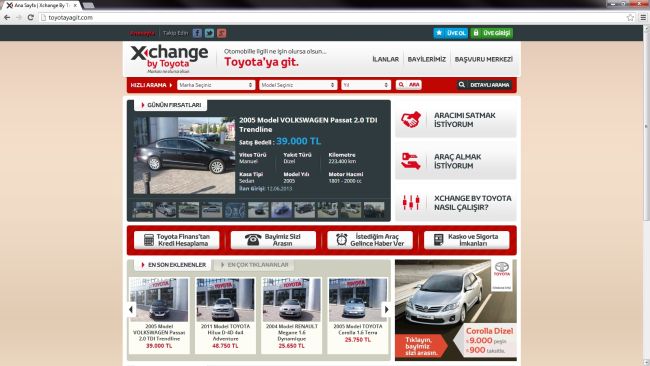Open the Google Plus social icon

[222, 33]
